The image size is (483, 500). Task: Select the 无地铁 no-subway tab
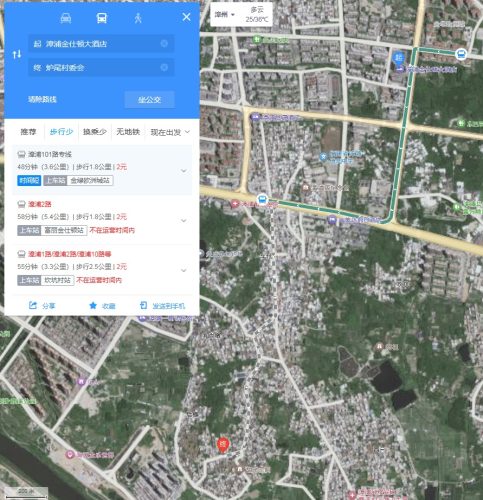coord(128,132)
